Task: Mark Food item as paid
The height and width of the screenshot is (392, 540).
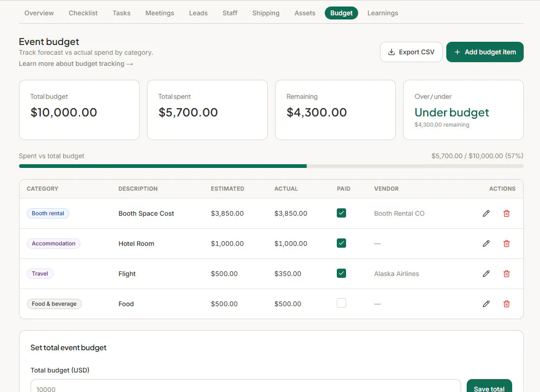Action: click(341, 303)
